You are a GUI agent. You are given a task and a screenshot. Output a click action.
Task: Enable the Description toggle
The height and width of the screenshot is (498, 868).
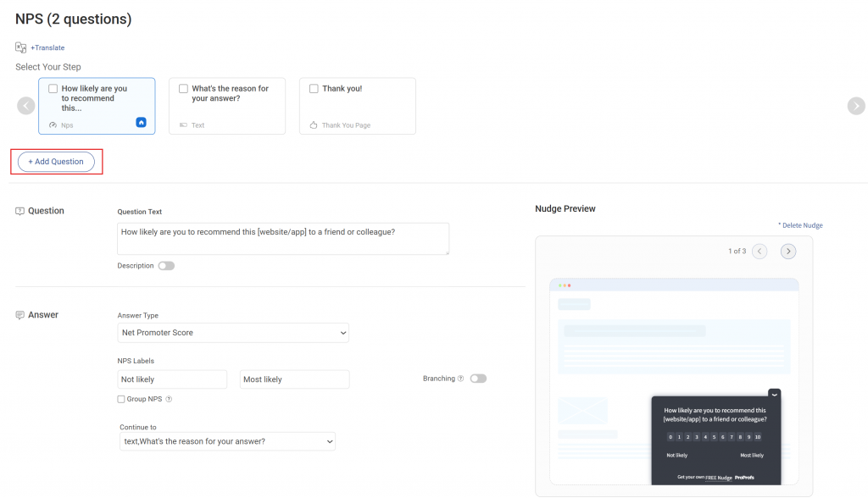pyautogui.click(x=166, y=265)
